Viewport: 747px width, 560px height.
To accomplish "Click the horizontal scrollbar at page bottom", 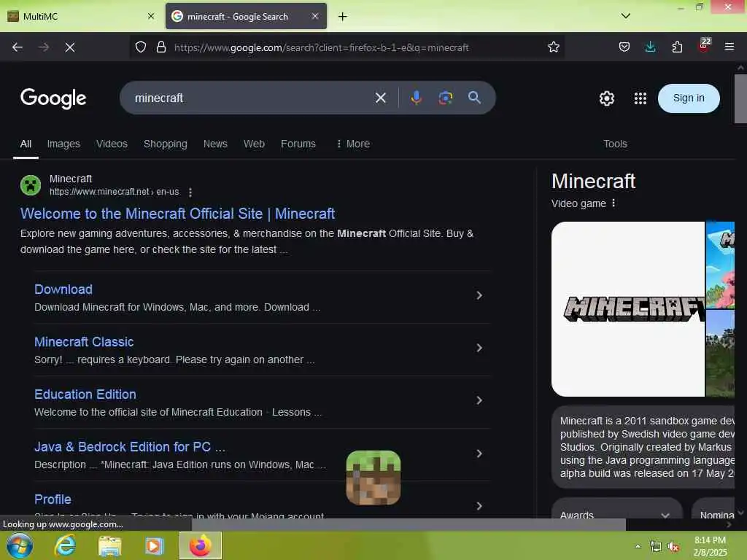I will tap(409, 524).
